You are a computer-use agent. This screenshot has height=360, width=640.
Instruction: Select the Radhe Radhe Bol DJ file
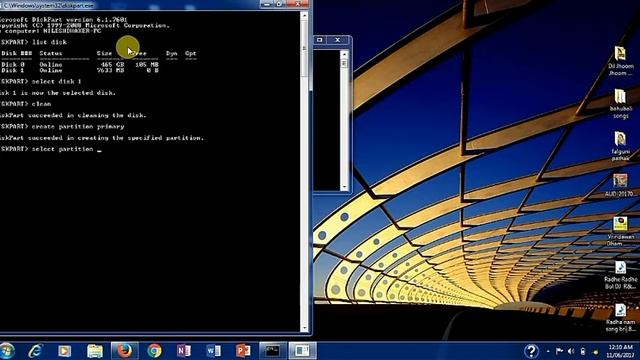[x=620, y=276]
